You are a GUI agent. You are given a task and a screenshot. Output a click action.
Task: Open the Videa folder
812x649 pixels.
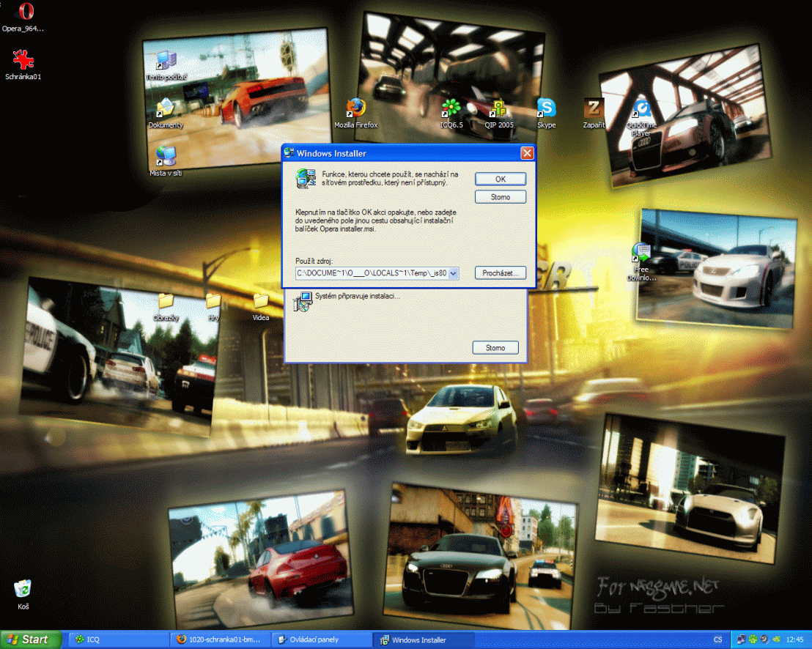pyautogui.click(x=261, y=302)
